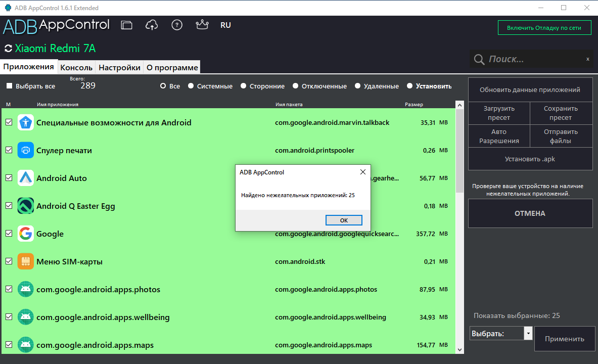Click the crown premium icon

[x=202, y=25]
